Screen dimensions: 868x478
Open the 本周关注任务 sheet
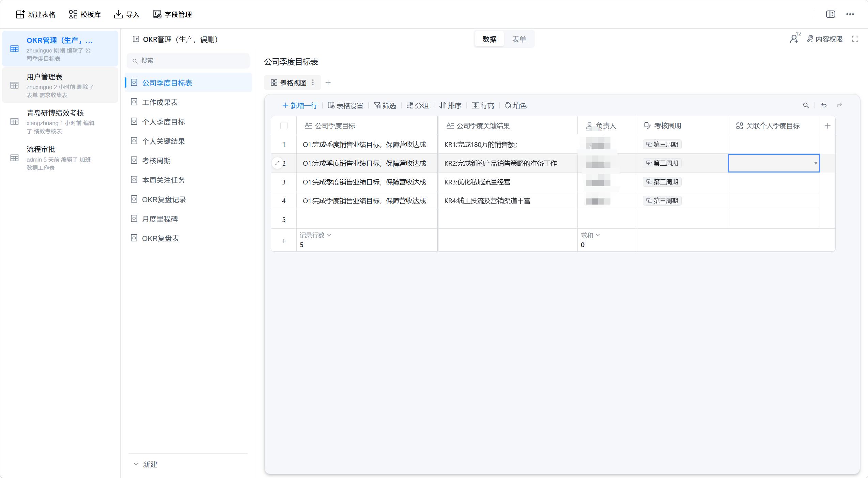coord(188,180)
